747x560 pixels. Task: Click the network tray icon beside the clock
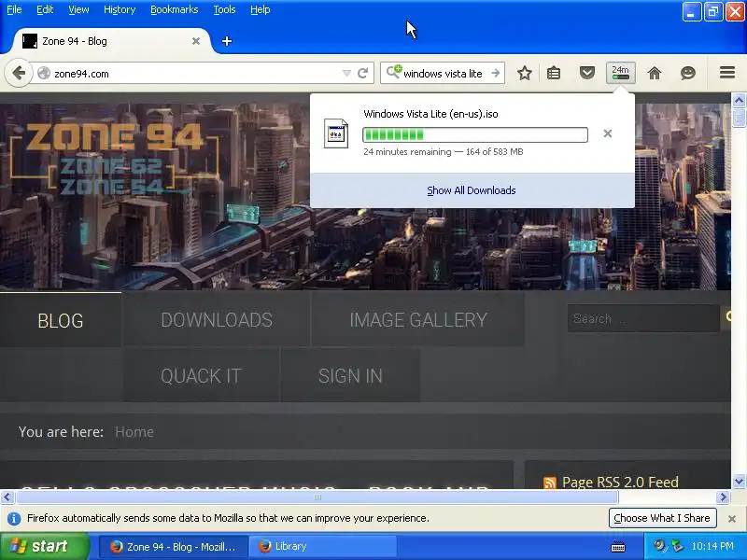[677, 546]
